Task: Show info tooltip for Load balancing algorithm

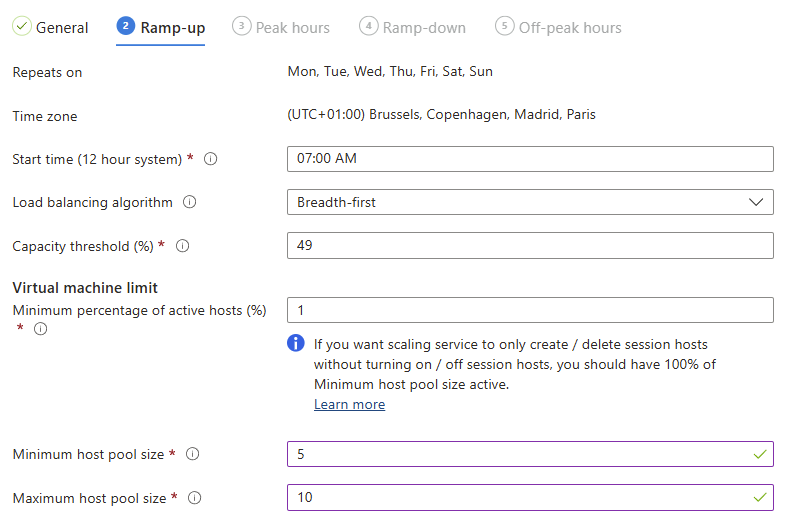Action: pos(189,202)
